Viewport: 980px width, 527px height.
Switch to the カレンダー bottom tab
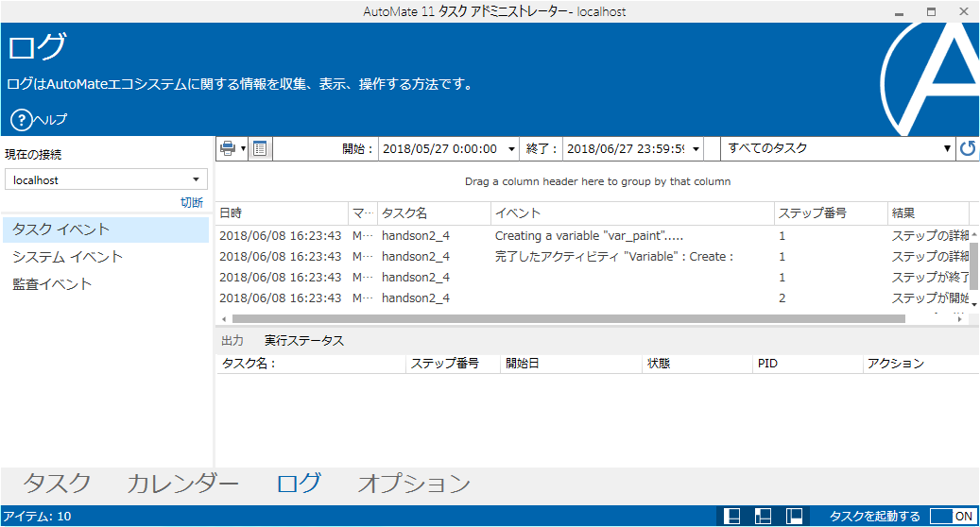point(182,484)
